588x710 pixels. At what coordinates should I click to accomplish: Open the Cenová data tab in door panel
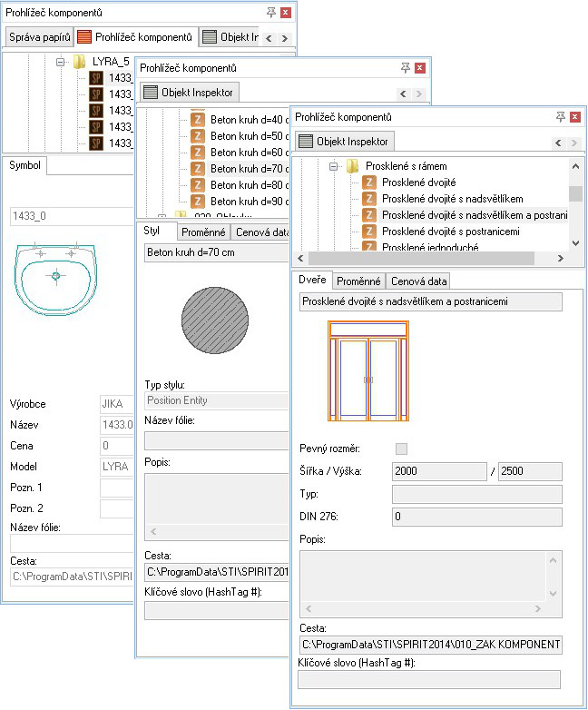point(419,281)
